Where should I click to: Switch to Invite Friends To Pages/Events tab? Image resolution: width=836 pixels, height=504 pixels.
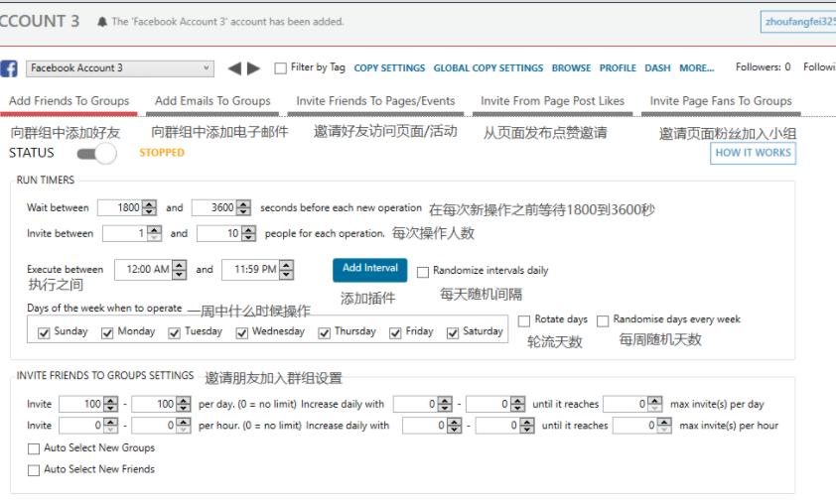pos(375,101)
